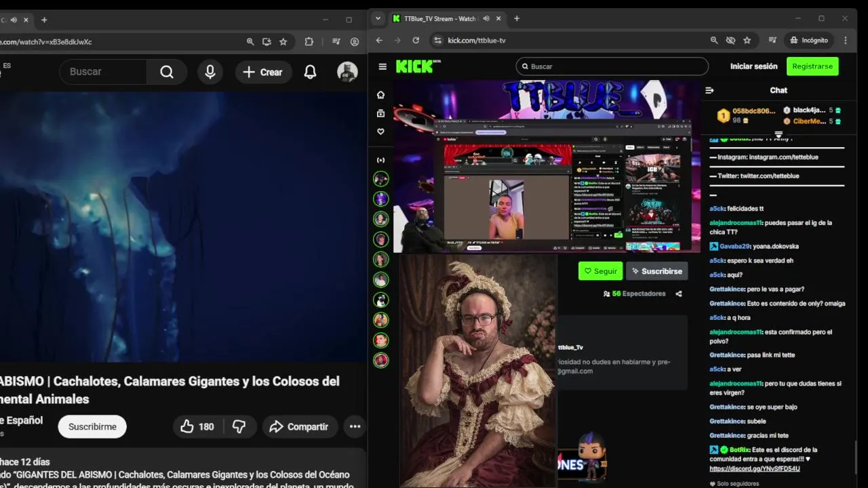This screenshot has width=868, height=488.
Task: Open a new tab in YouTube window
Action: [44, 20]
